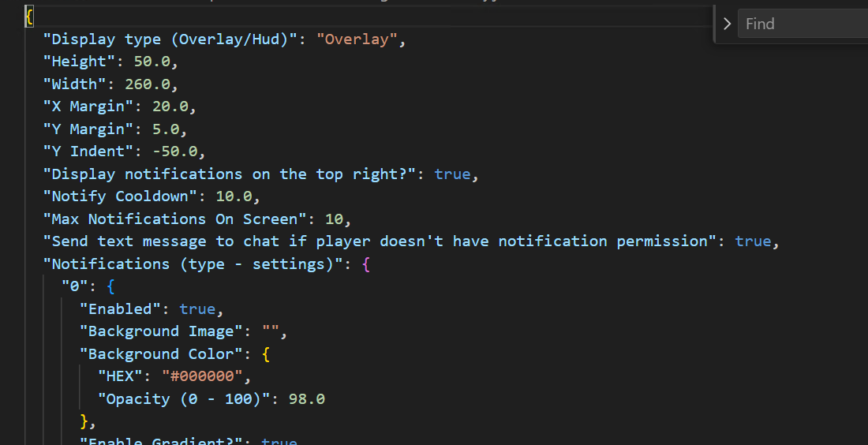Click the Width value 260.0
868x445 pixels.
click(147, 84)
